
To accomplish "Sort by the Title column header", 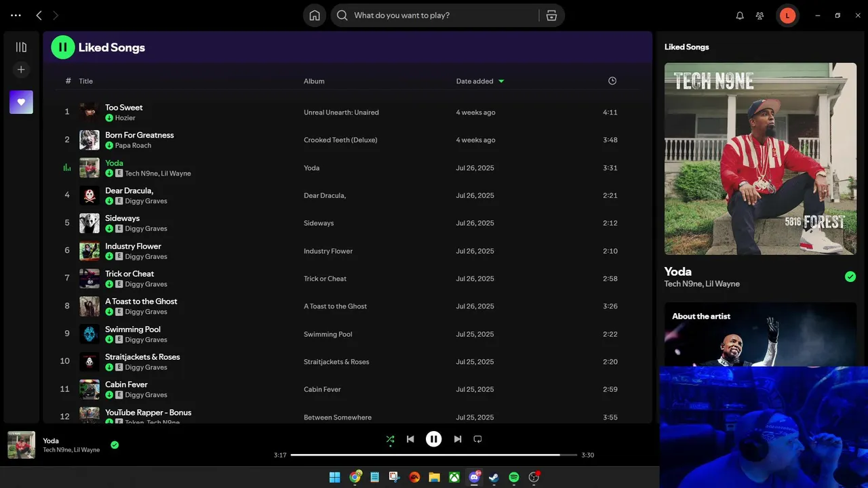I will (x=85, y=81).
